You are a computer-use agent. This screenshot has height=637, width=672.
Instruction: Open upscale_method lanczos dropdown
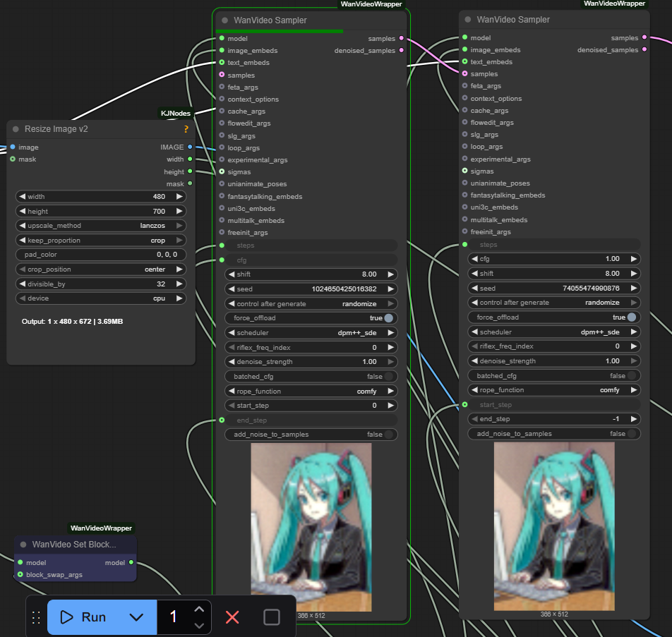(101, 225)
